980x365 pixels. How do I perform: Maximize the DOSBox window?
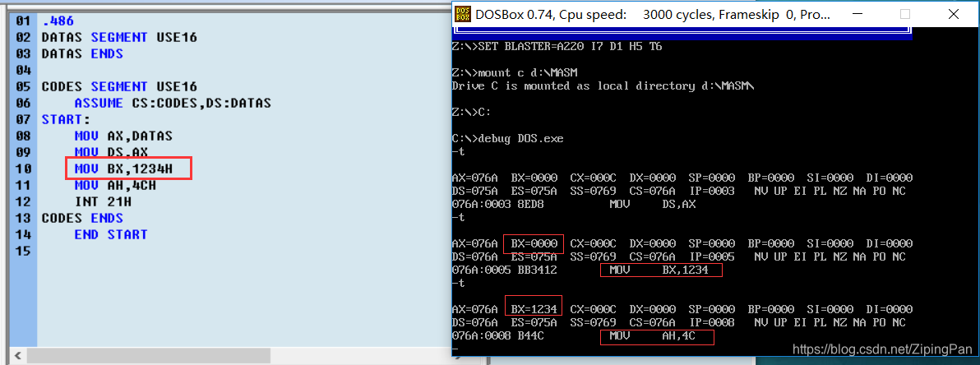904,14
